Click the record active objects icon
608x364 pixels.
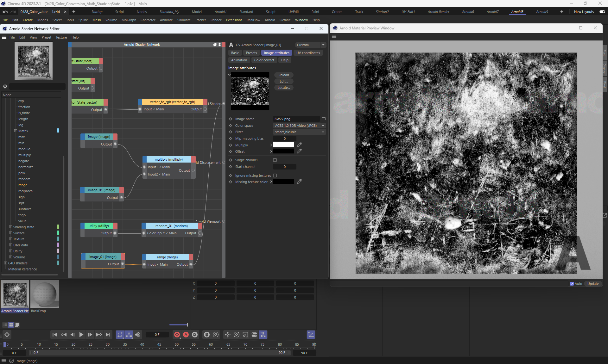click(177, 335)
